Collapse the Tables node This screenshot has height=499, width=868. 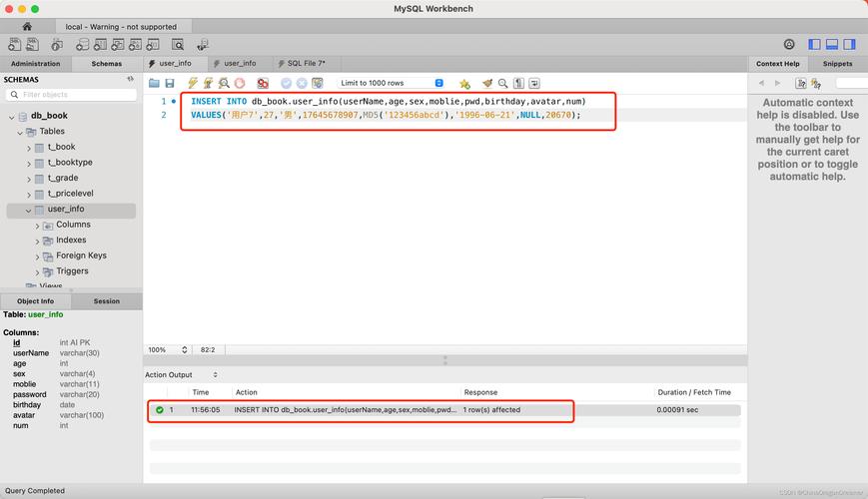point(20,132)
